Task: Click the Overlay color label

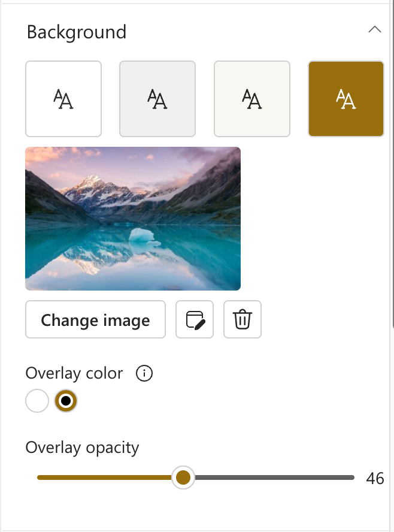Action: pyautogui.click(x=74, y=374)
